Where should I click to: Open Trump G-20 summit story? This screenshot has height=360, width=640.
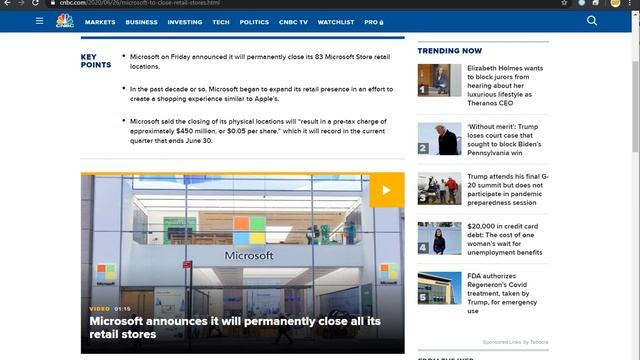(508, 189)
